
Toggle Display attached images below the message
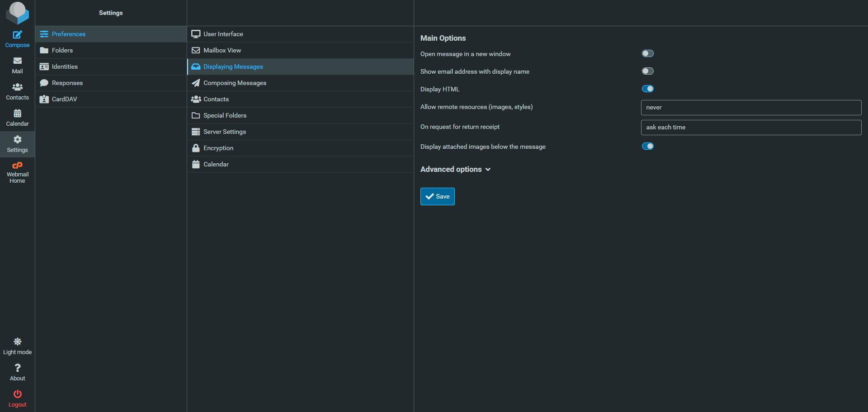tap(647, 147)
